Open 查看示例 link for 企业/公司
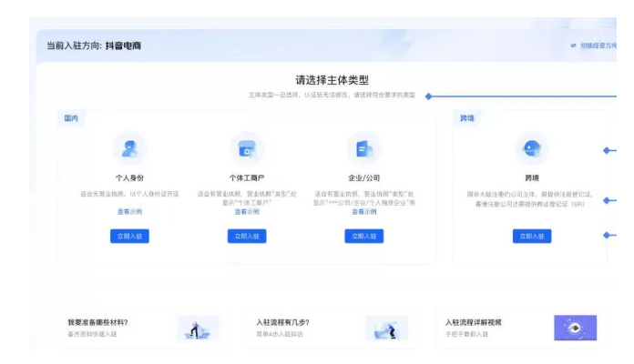 pyautogui.click(x=363, y=211)
